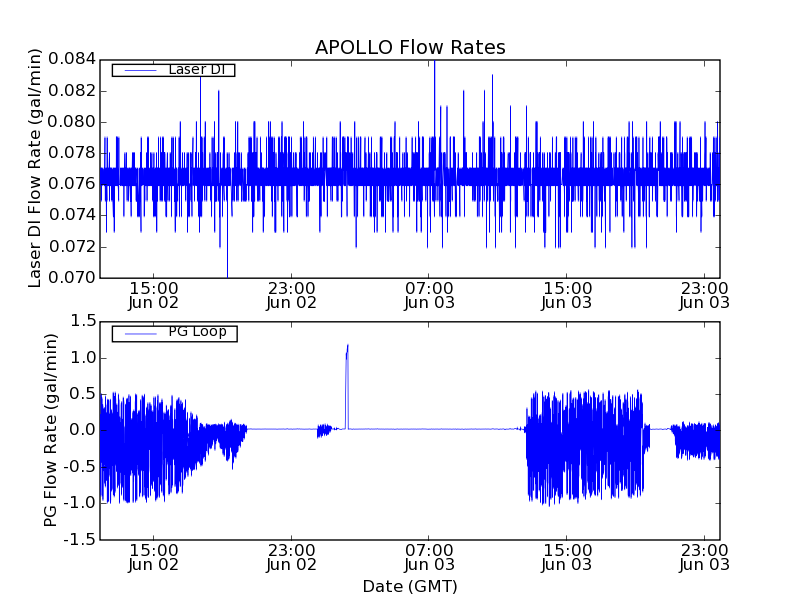Click the 07:00 Jun 03 tick under top plot

click(x=429, y=295)
